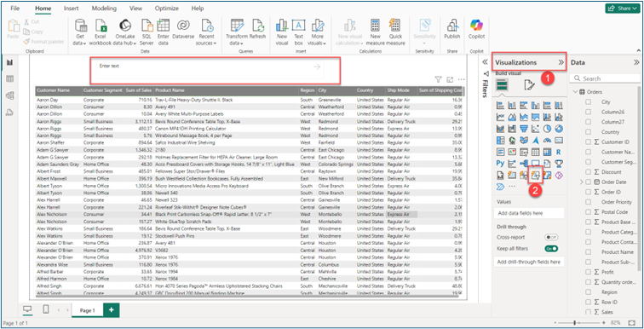This screenshot has height=329, width=644.
Task: Open the OneLake data hub dropdown
Action: pyautogui.click(x=124, y=32)
